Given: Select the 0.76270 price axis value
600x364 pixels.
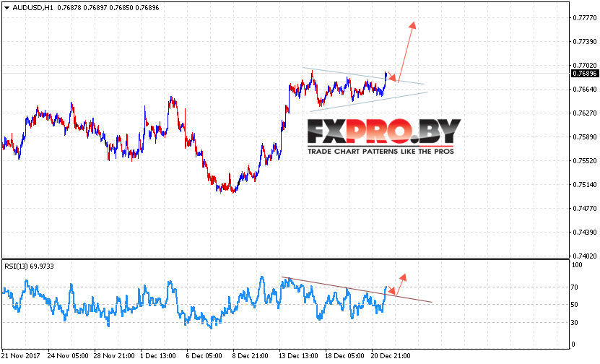Looking at the screenshot, I should click(x=584, y=113).
